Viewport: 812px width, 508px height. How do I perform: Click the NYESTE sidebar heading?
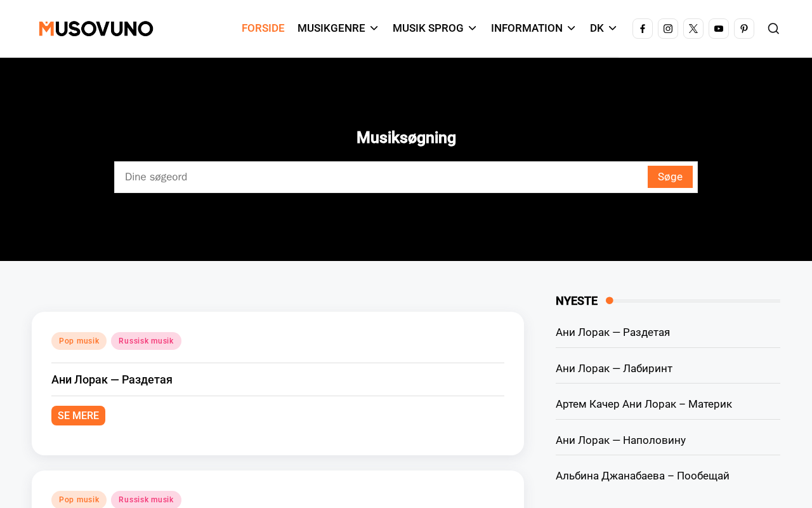[x=577, y=301]
